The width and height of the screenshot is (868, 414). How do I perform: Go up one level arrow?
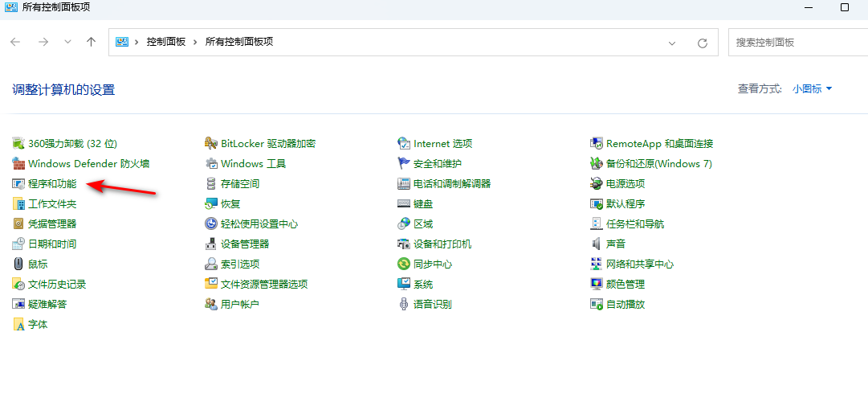pyautogui.click(x=92, y=42)
